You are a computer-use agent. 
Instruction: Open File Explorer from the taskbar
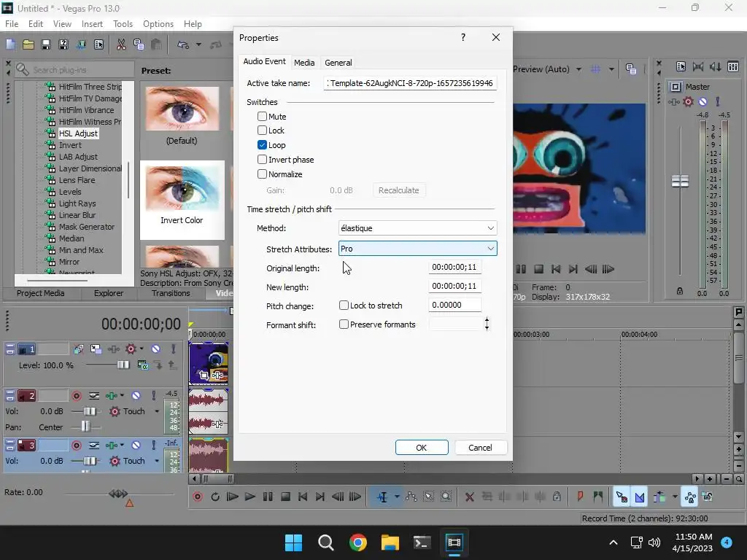tap(390, 542)
